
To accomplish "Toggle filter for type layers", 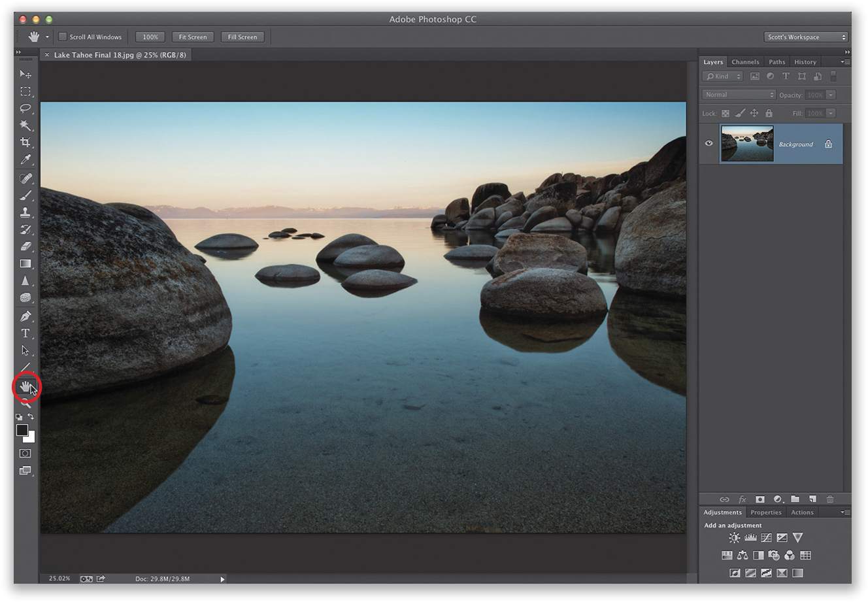I will coord(786,76).
